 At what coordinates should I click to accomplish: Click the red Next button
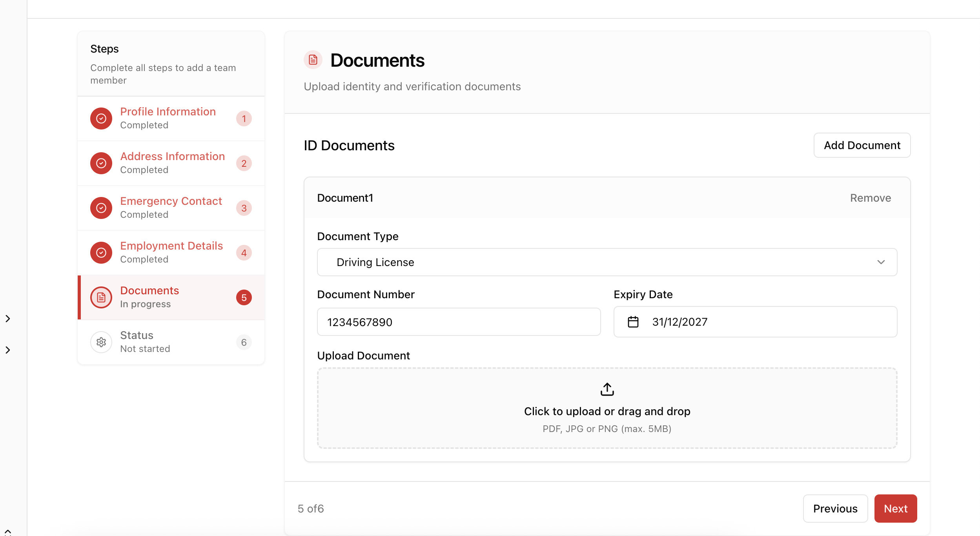coord(895,509)
